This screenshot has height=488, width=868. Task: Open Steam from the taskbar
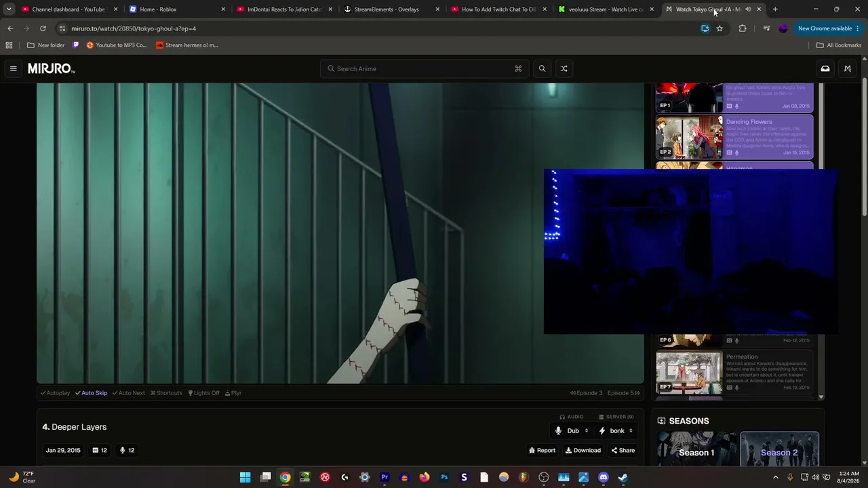point(623,477)
